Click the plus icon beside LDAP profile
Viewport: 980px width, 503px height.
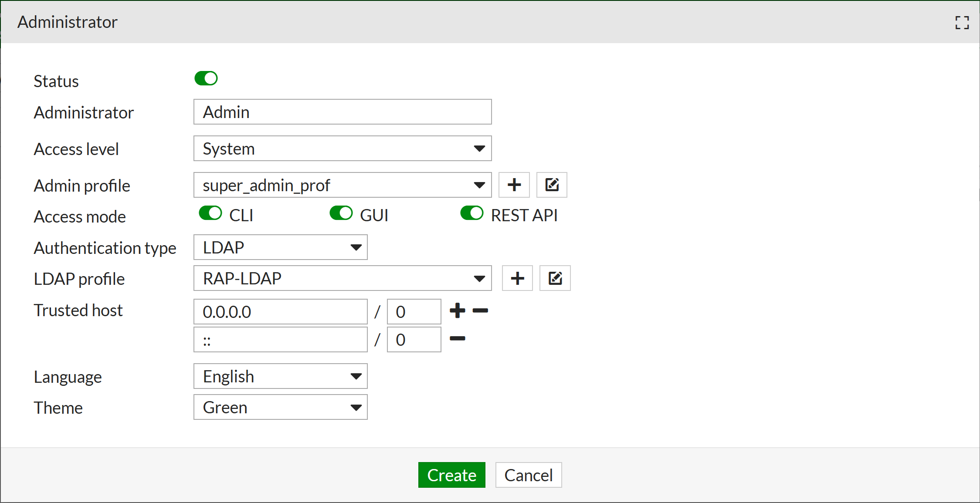click(x=517, y=278)
